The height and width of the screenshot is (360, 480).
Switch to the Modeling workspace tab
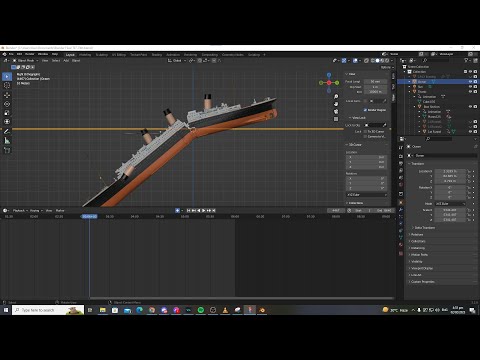click(85, 55)
